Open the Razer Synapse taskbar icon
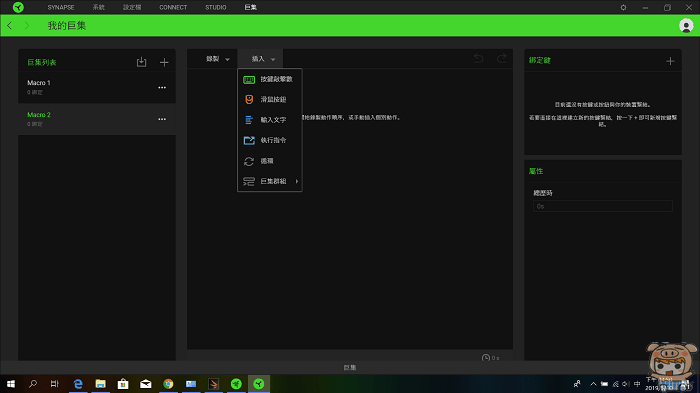This screenshot has height=393, width=700. (x=258, y=384)
